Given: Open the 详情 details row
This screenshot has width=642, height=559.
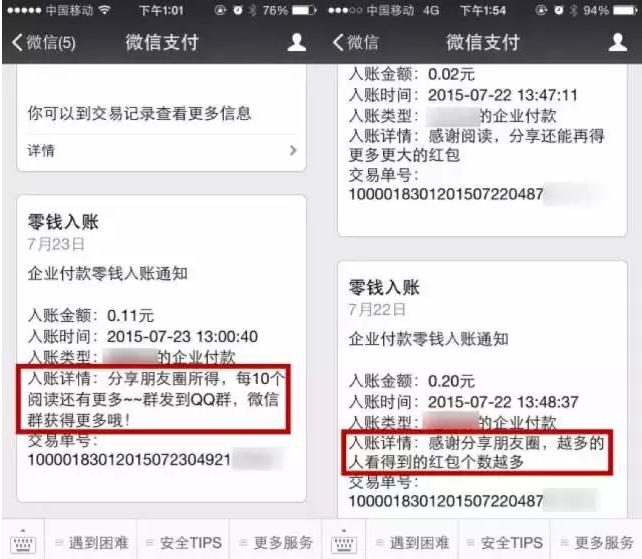Looking at the screenshot, I should 161,151.
